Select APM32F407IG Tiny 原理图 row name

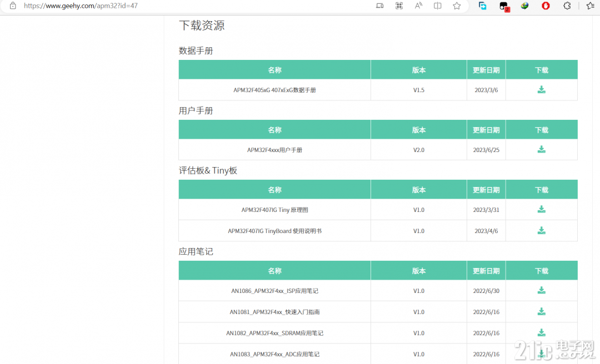tap(275, 210)
